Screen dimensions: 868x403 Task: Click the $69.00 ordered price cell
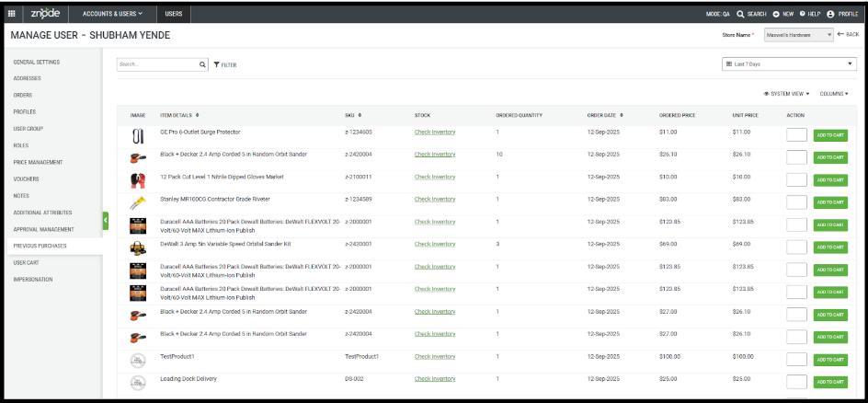pyautogui.click(x=668, y=244)
